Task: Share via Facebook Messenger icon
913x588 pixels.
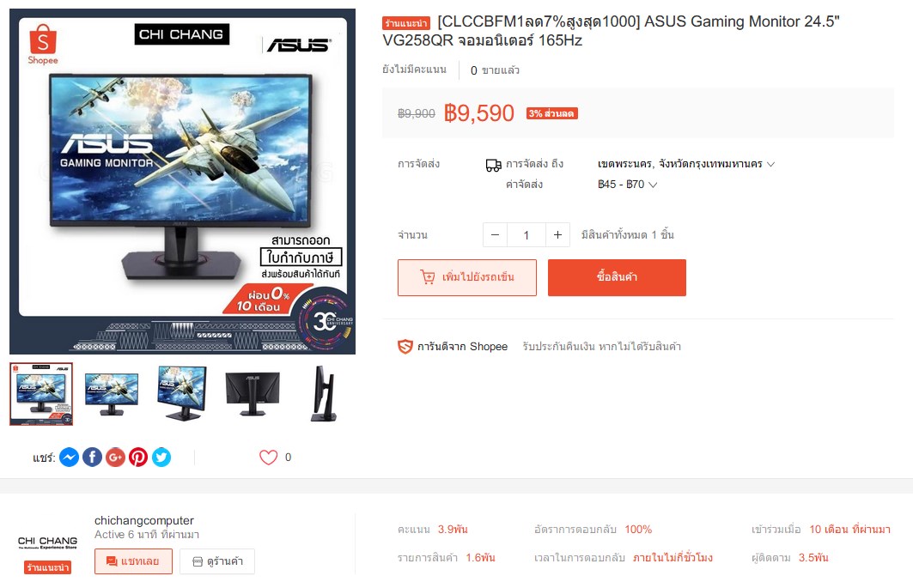Action: (x=70, y=457)
